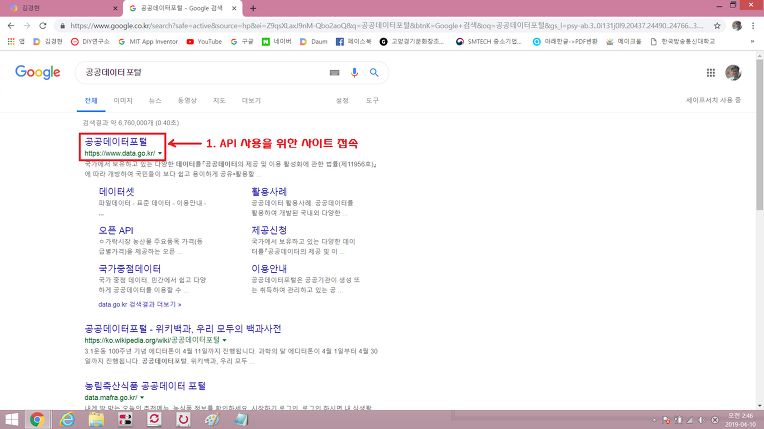764x429 pixels.
Task: Expand the arrow beside data.mafra.go.kr
Action: point(142,398)
